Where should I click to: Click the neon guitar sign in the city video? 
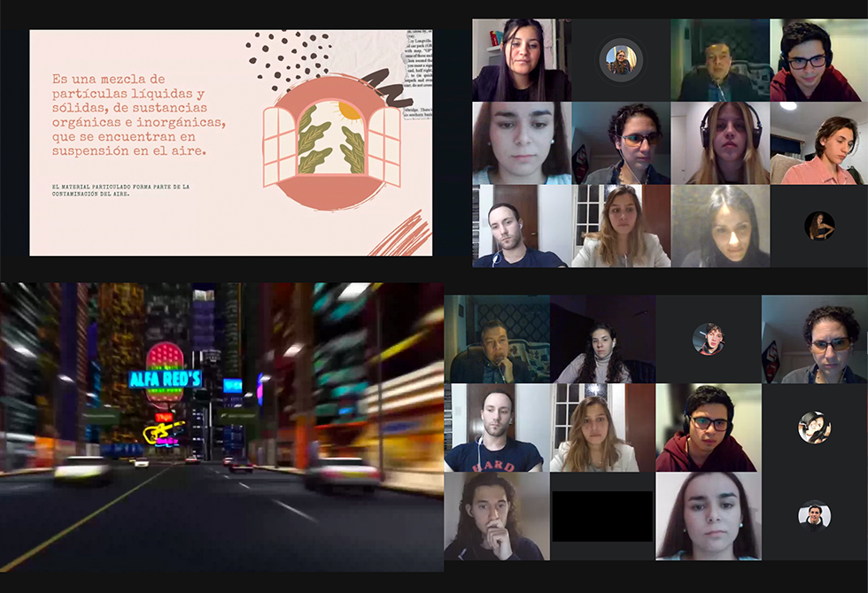click(162, 433)
